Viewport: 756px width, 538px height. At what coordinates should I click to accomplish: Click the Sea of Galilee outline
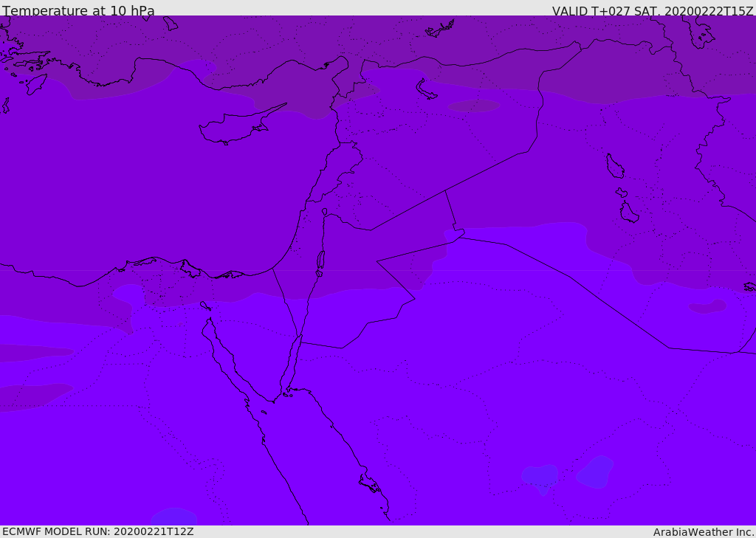pyautogui.click(x=324, y=212)
